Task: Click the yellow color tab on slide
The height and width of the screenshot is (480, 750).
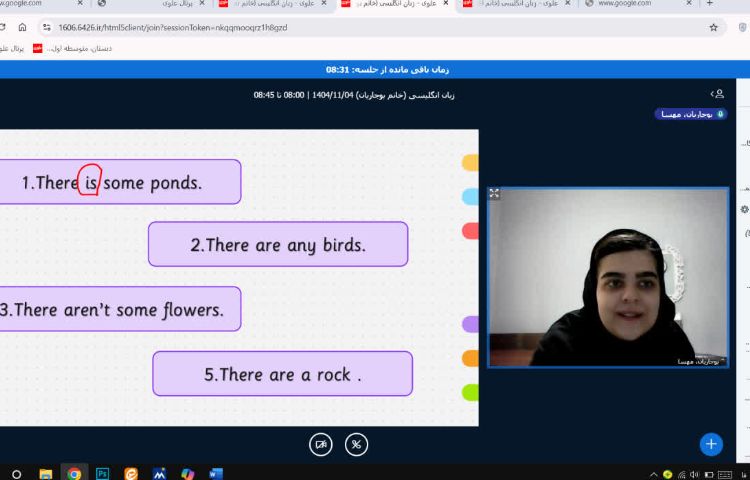Action: pos(470,162)
